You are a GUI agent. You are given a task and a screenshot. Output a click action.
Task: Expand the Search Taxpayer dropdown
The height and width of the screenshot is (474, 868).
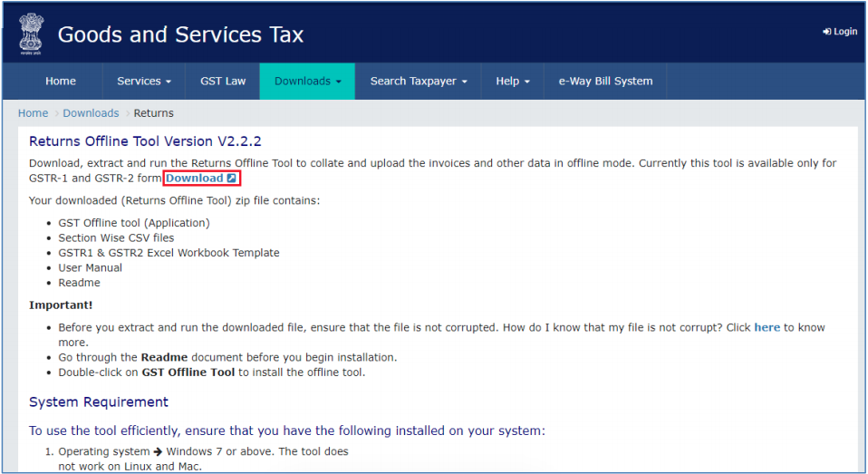point(419,81)
